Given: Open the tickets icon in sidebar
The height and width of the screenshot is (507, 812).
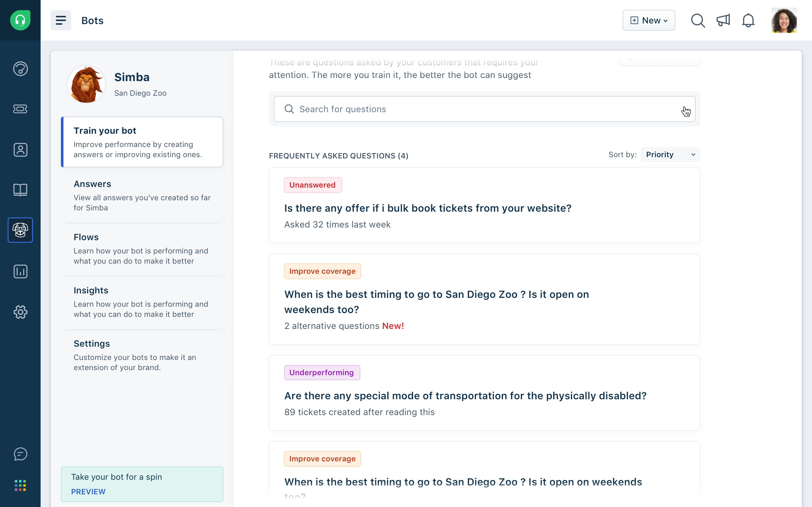Looking at the screenshot, I should pos(20,109).
